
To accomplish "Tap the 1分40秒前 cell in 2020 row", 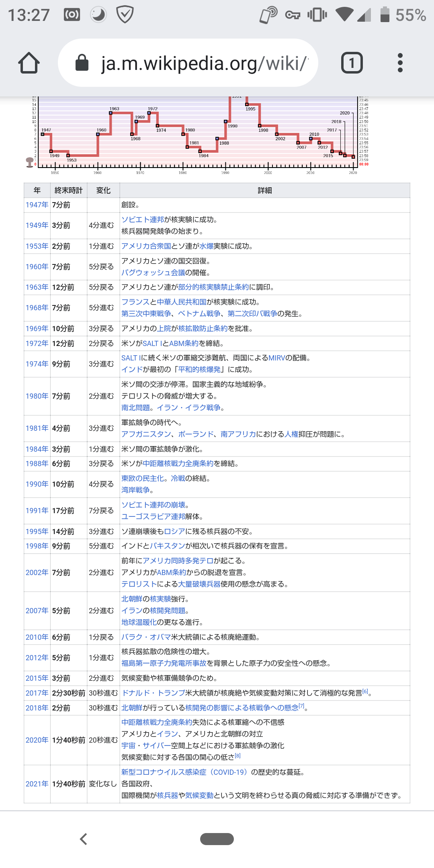I will click(68, 740).
